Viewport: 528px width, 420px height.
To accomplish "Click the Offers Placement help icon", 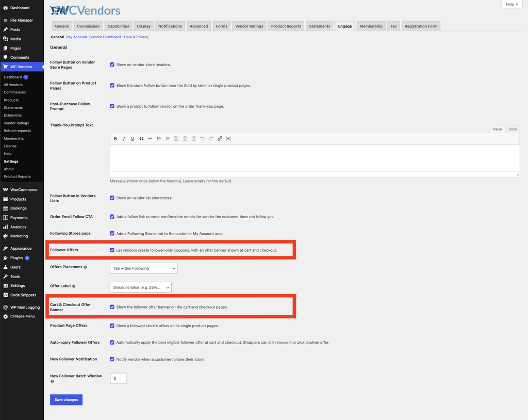I will point(85,267).
